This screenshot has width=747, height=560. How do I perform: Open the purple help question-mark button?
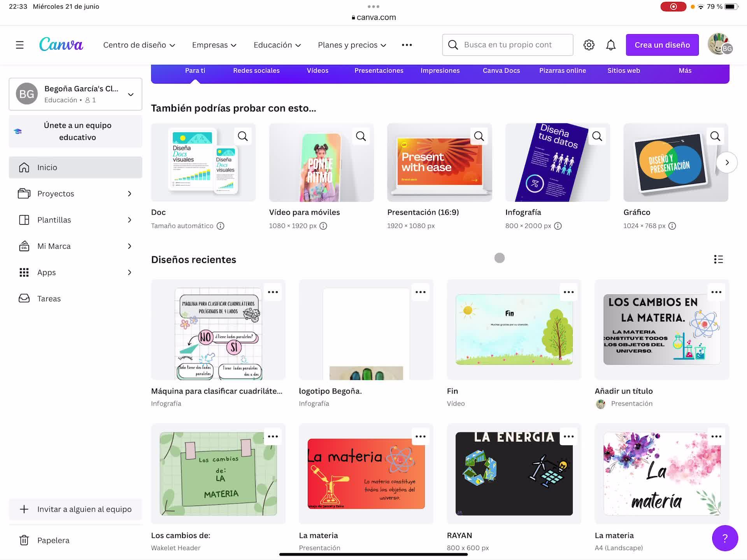(724, 538)
